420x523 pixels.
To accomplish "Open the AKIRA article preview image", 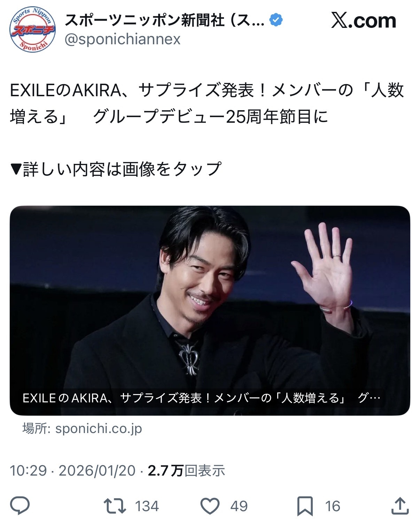I will click(x=210, y=310).
